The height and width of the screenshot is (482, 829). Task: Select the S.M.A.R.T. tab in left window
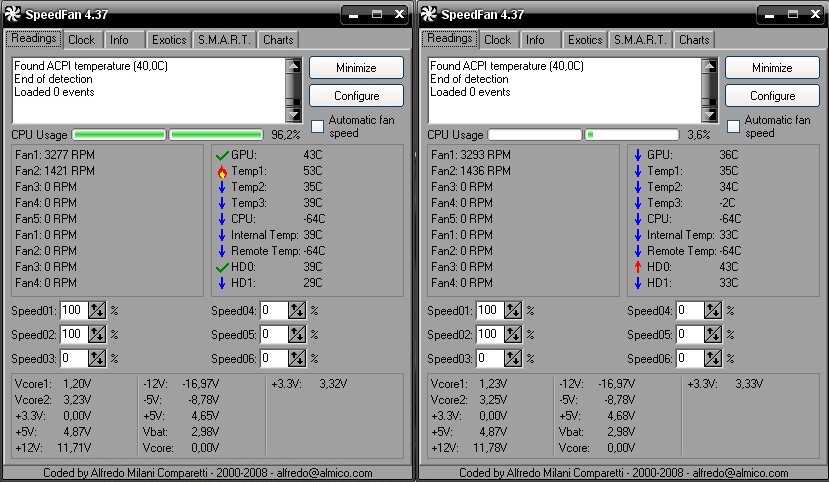tap(223, 40)
